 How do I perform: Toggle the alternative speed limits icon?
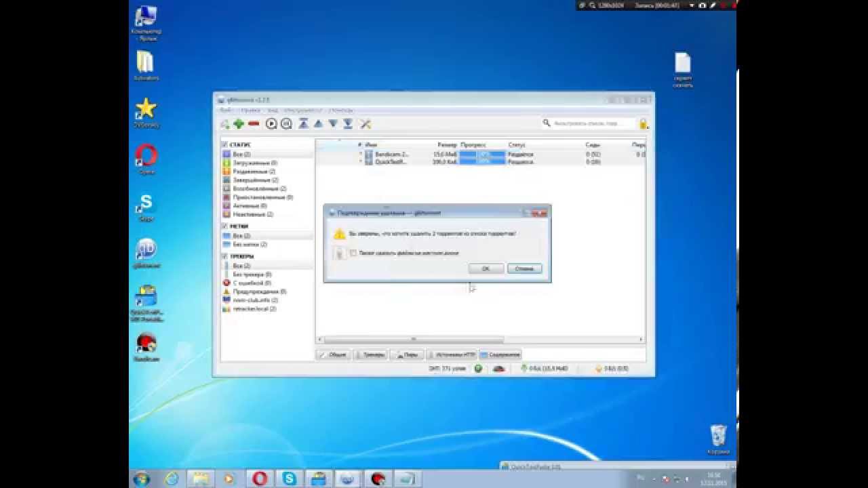(499, 369)
